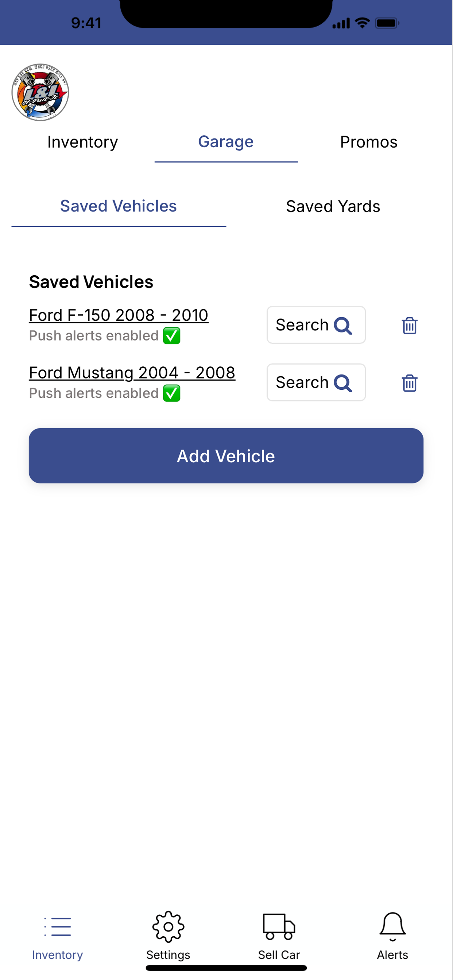Switch to the top Inventory tab
Viewport: 453px width, 980px height.
pos(82,142)
